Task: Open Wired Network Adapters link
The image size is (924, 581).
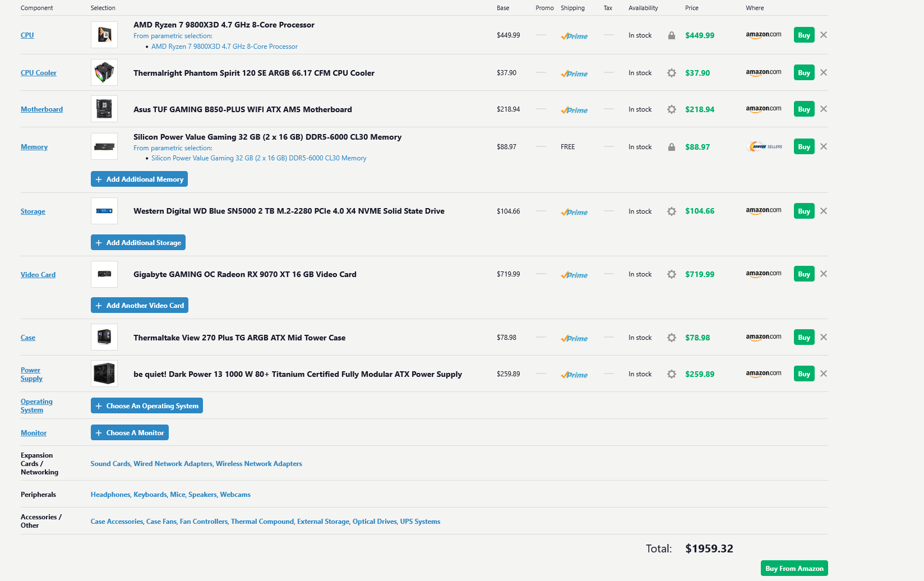Action: pos(173,464)
